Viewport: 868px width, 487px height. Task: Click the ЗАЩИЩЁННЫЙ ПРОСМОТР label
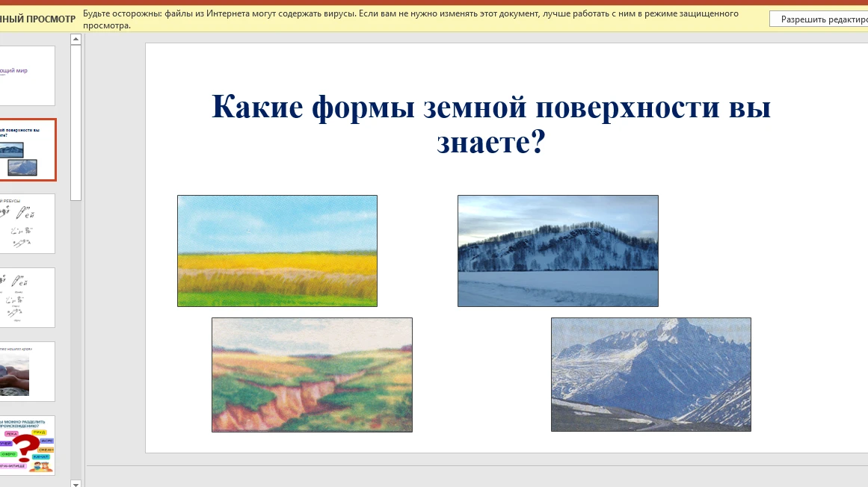coord(37,19)
